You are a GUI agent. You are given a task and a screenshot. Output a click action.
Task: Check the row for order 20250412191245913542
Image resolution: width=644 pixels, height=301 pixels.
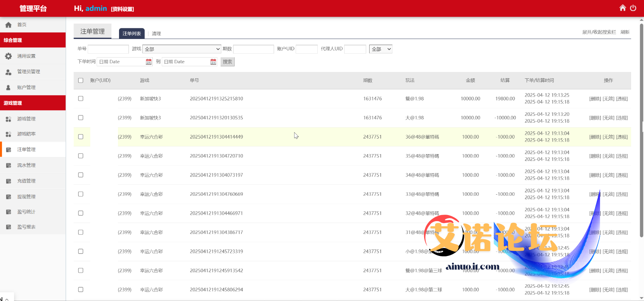tap(81, 271)
